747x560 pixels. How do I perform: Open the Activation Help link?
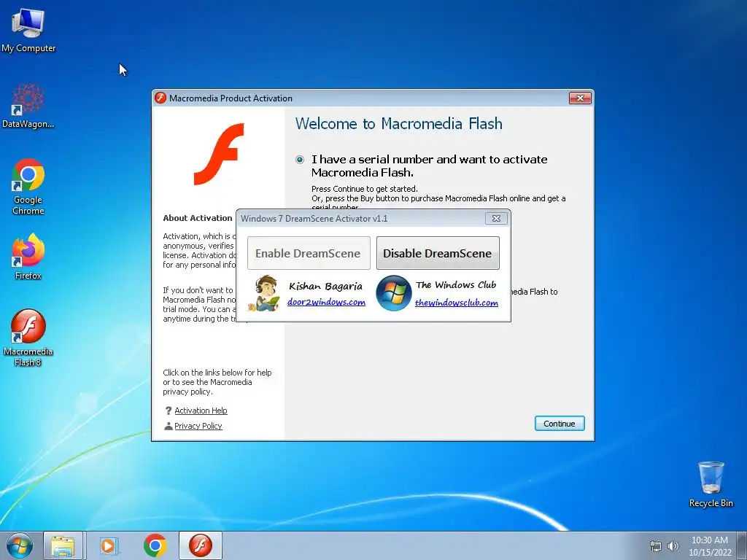pos(201,411)
